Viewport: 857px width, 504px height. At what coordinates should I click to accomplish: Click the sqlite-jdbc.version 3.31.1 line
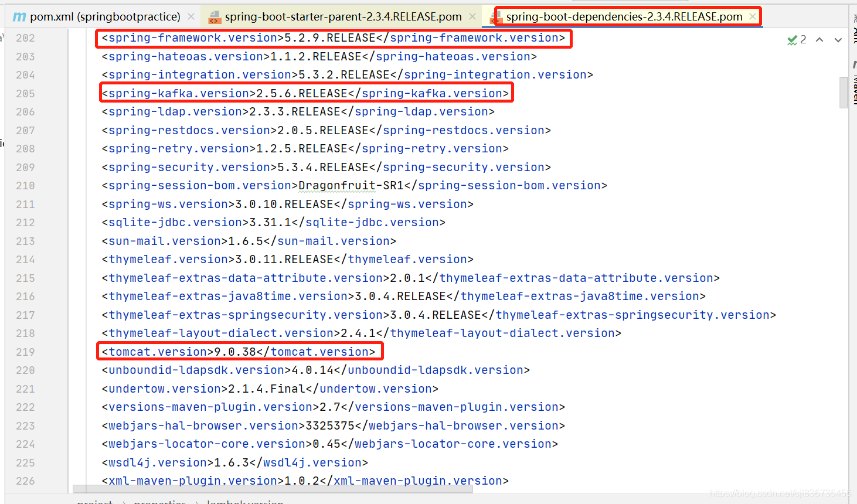tap(274, 223)
